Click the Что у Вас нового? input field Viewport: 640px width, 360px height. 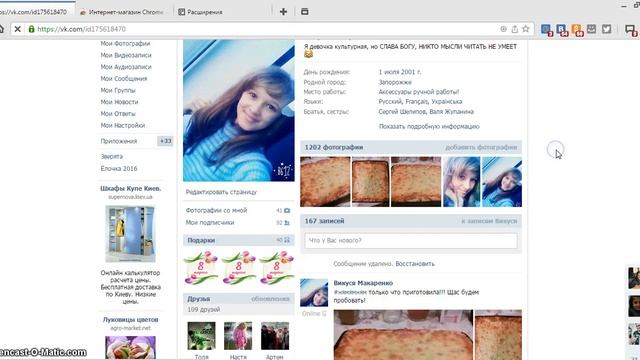(x=411, y=240)
